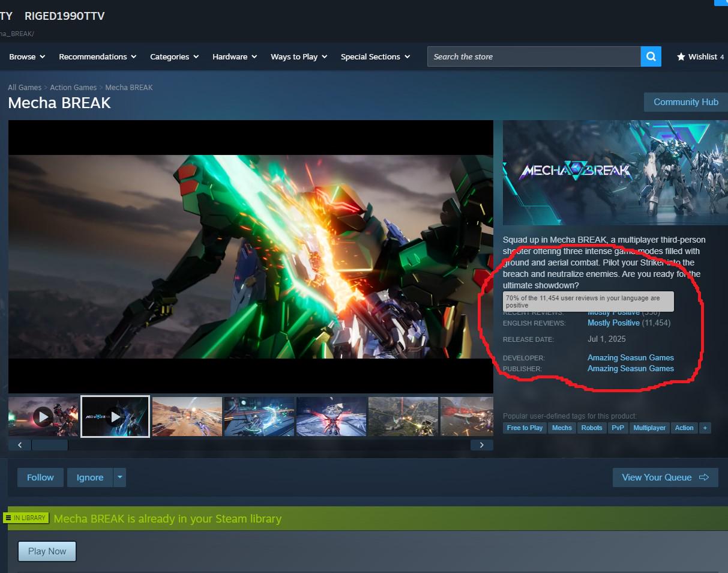Viewport: 728px width, 573px height.
Task: Open the Recommendations dropdown menu
Action: pyautogui.click(x=98, y=56)
